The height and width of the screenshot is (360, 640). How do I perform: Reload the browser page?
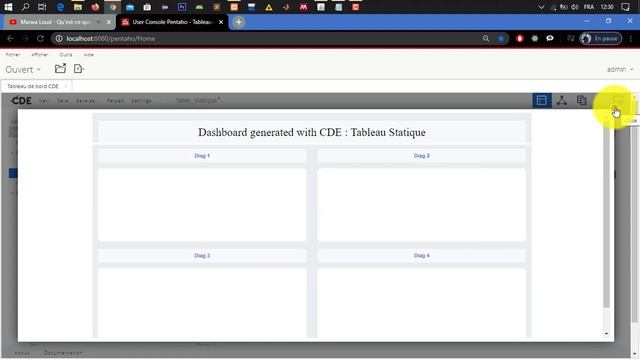point(40,38)
